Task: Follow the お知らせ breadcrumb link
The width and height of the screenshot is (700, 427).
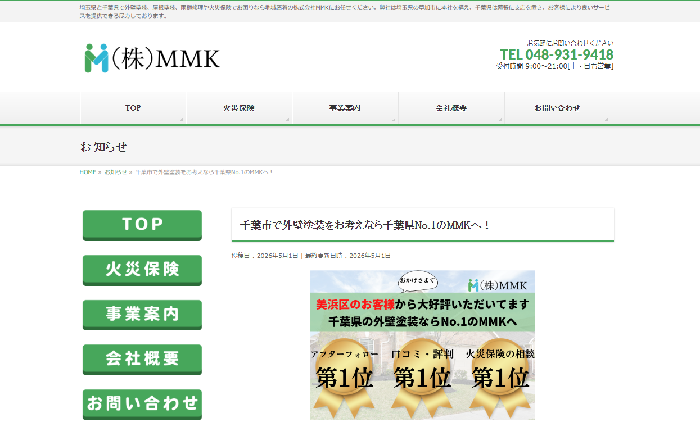Action: pos(116,172)
